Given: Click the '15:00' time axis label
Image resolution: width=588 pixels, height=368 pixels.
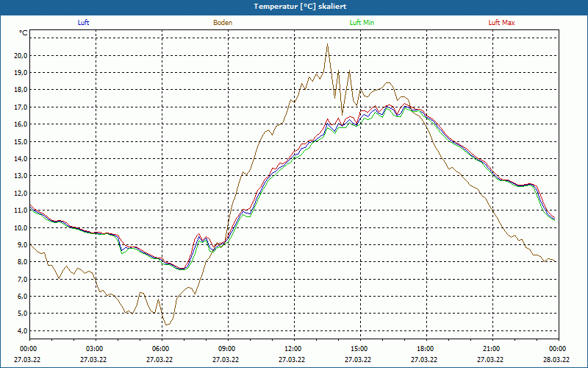Looking at the screenshot, I should [360, 349].
